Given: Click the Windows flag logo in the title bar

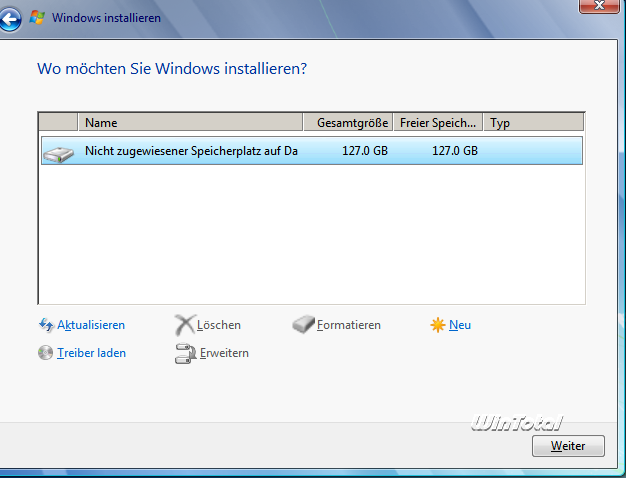Looking at the screenshot, I should coord(37,18).
